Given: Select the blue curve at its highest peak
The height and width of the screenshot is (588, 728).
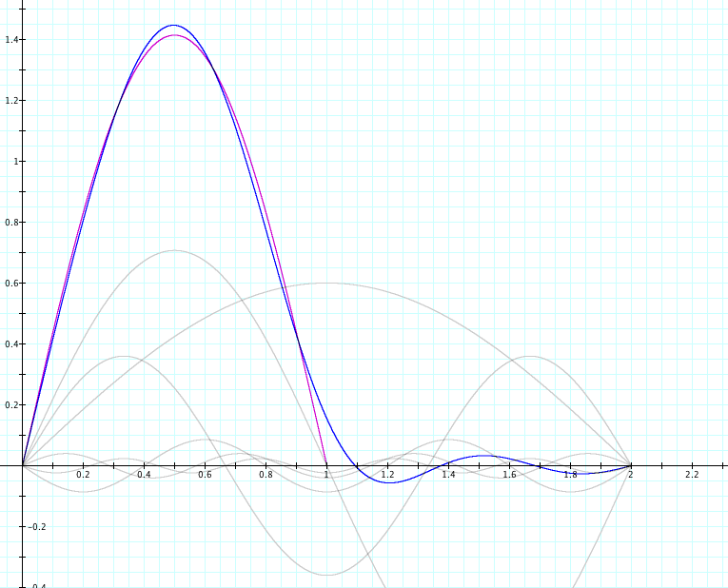Looking at the screenshot, I should [x=173, y=25].
